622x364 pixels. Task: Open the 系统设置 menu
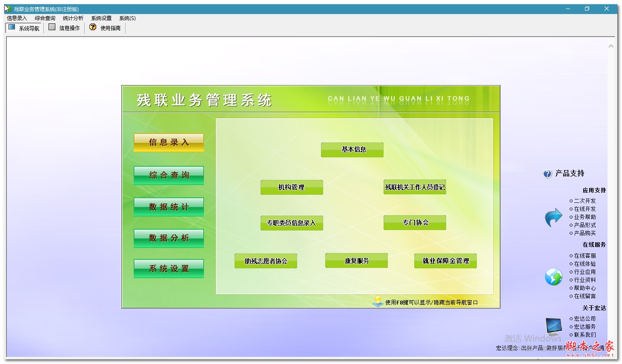coord(100,18)
